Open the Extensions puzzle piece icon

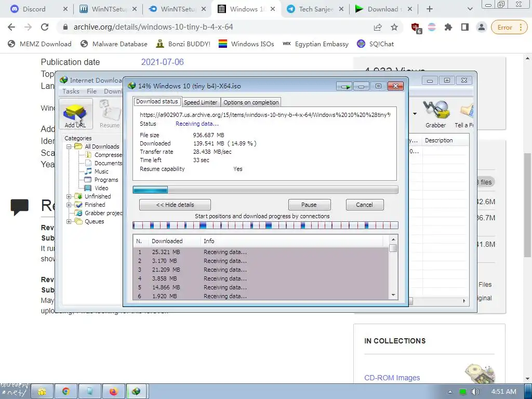point(448,27)
